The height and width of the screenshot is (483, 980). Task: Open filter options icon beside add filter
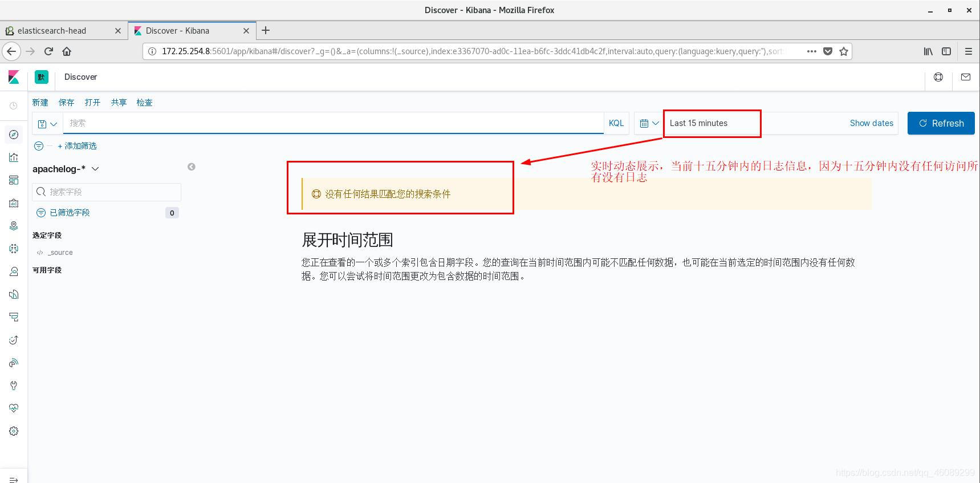click(x=39, y=146)
